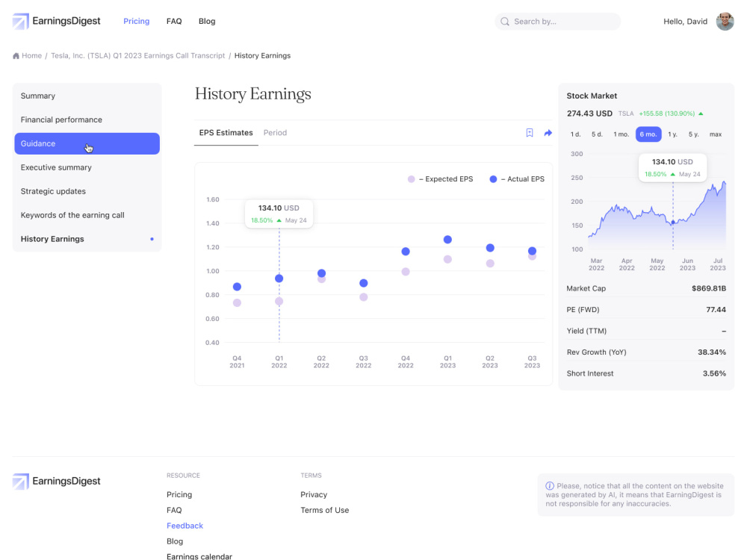Click the 274.43 USD stock price
The height and width of the screenshot is (560, 747).
(589, 113)
